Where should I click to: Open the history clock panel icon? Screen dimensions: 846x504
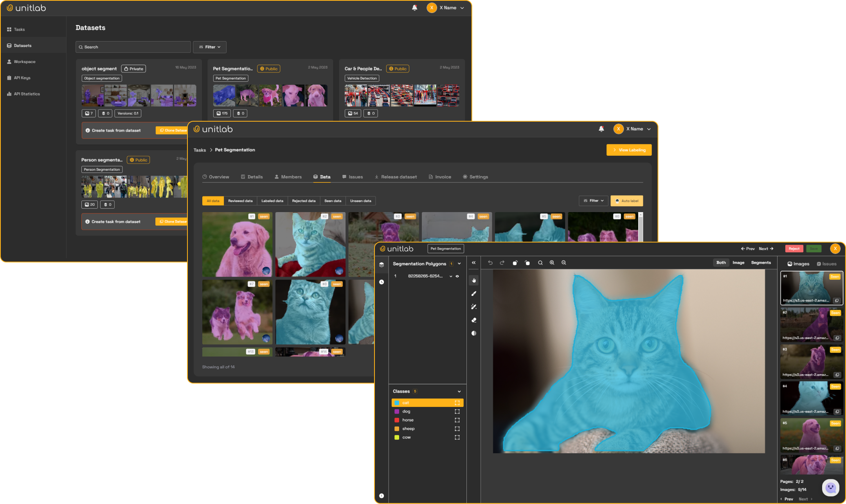[382, 282]
